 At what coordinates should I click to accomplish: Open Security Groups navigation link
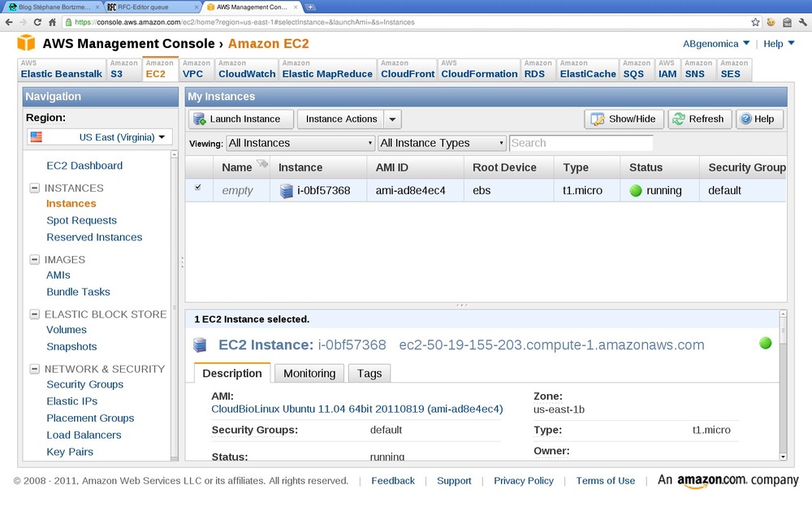click(x=85, y=384)
